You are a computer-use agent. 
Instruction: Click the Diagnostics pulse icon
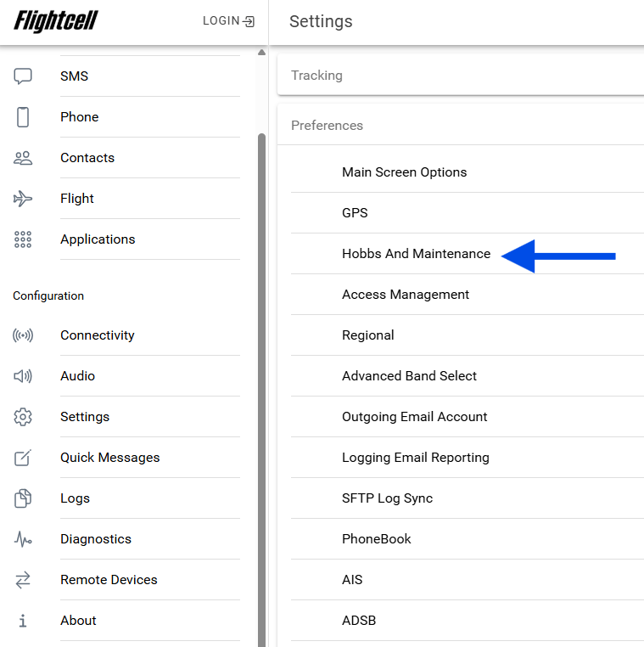[23, 539]
